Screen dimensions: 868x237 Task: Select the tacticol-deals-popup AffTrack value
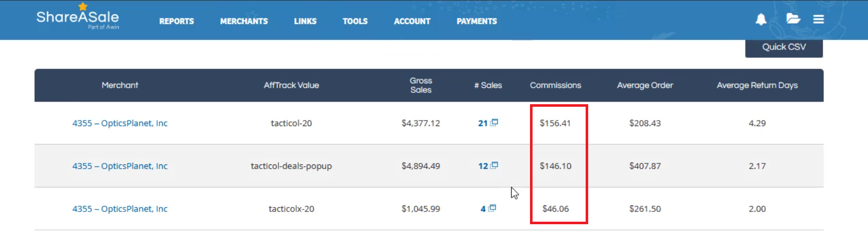click(291, 166)
